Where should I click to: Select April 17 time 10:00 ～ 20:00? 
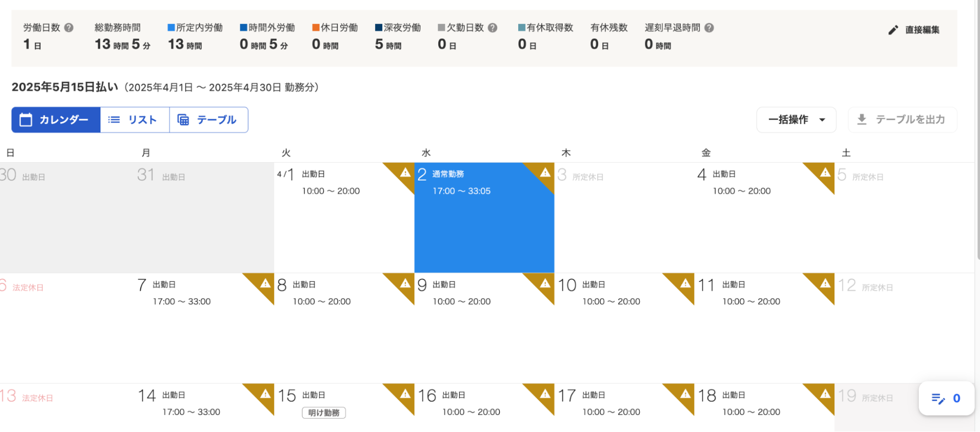point(611,412)
